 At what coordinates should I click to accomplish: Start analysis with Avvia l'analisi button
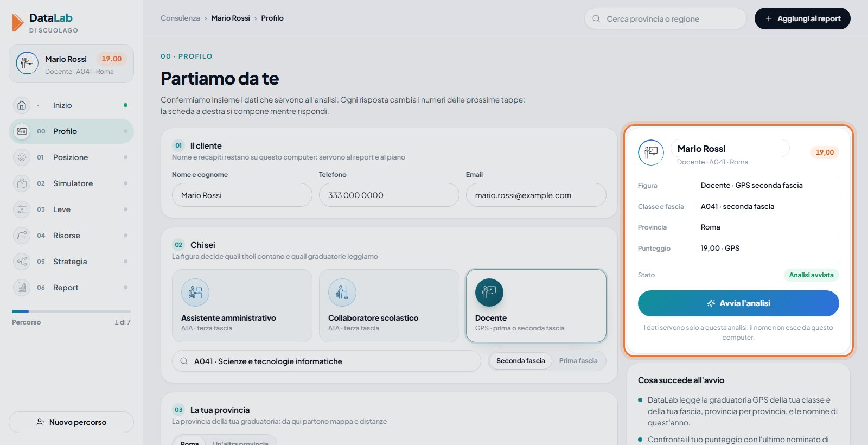pyautogui.click(x=738, y=303)
